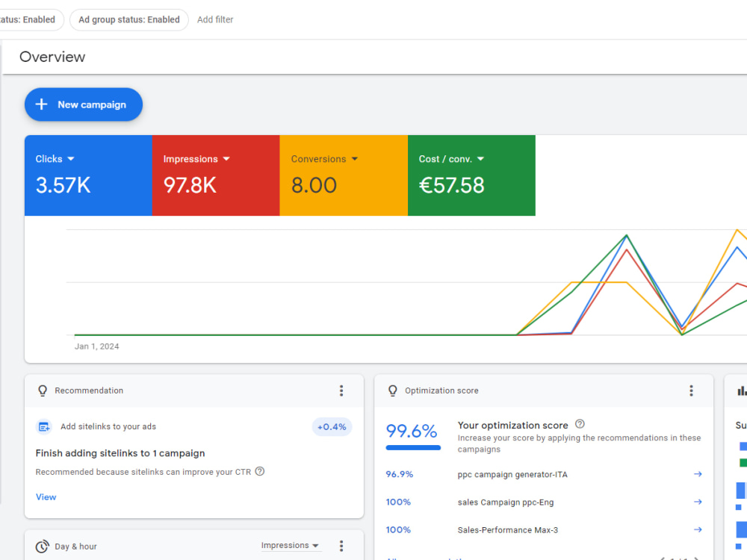Select Sales-Performance Max-3 campaign row
This screenshot has height=560, width=747.
(x=544, y=529)
